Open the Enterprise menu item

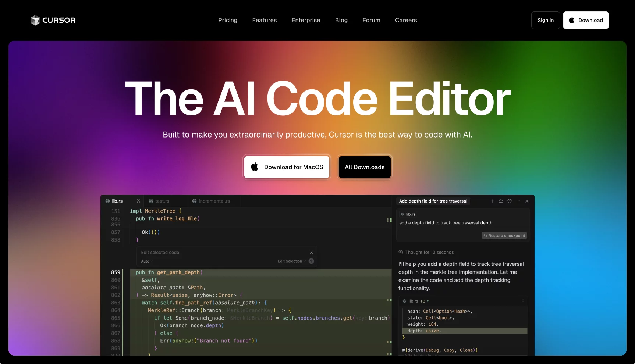click(x=306, y=20)
